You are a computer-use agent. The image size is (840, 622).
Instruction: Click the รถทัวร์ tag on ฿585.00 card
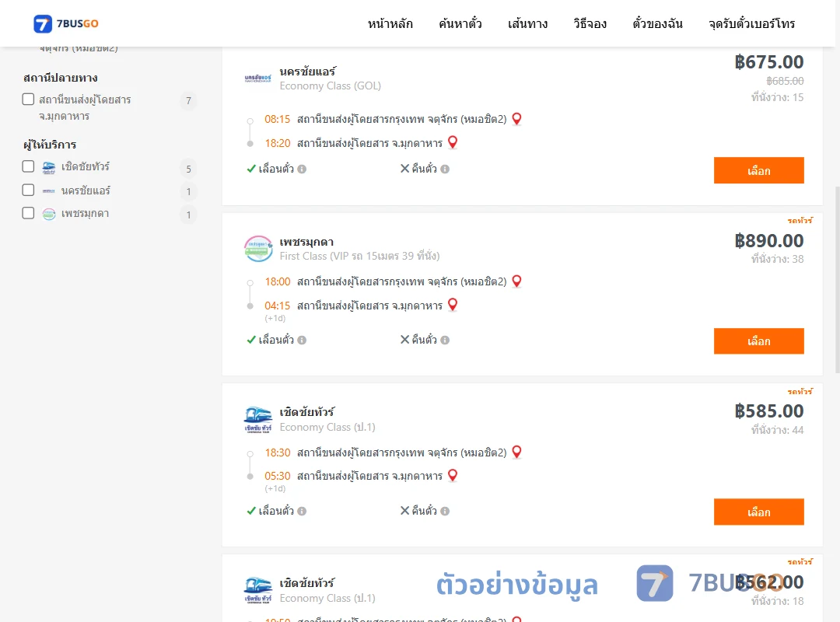(x=800, y=391)
